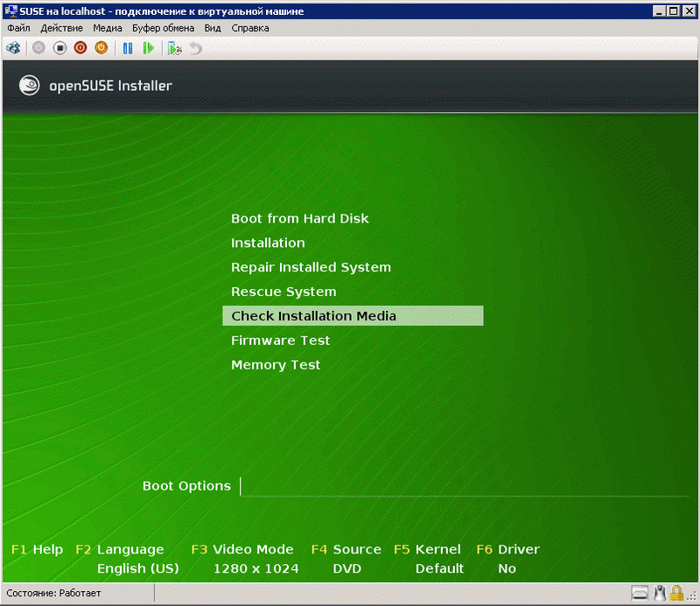
Task: Click the No driver value
Action: click(x=507, y=568)
